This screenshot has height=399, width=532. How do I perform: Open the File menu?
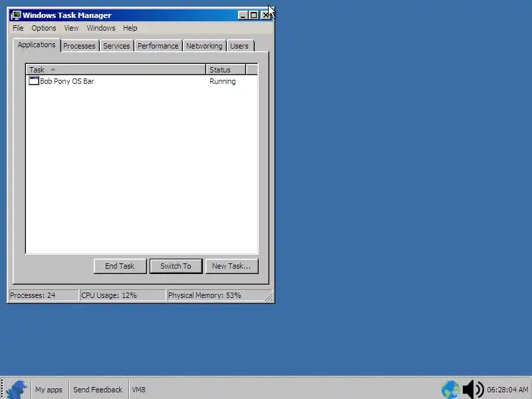coord(18,28)
